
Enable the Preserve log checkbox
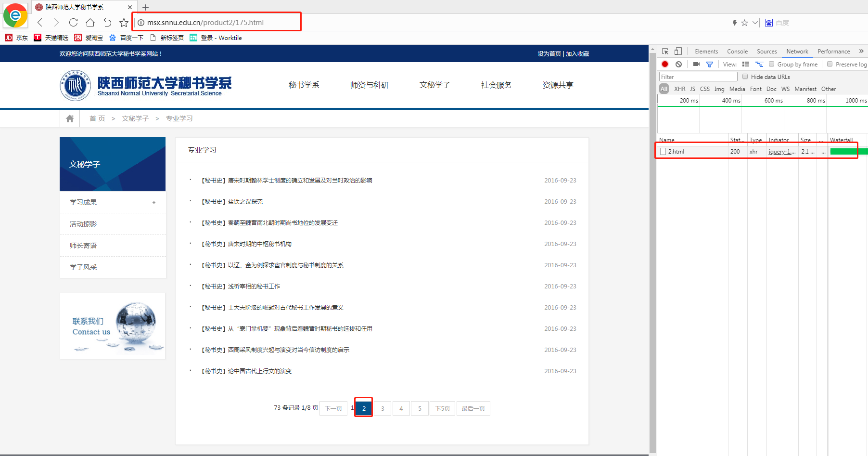830,64
